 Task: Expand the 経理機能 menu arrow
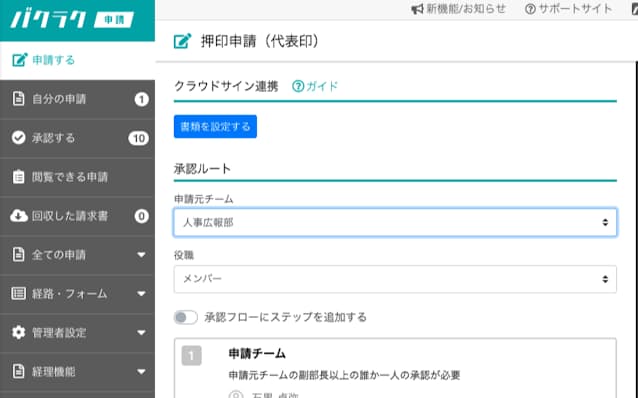141,372
